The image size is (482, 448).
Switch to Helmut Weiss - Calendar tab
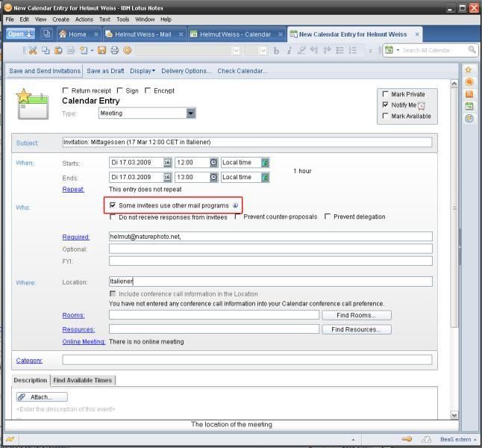235,34
